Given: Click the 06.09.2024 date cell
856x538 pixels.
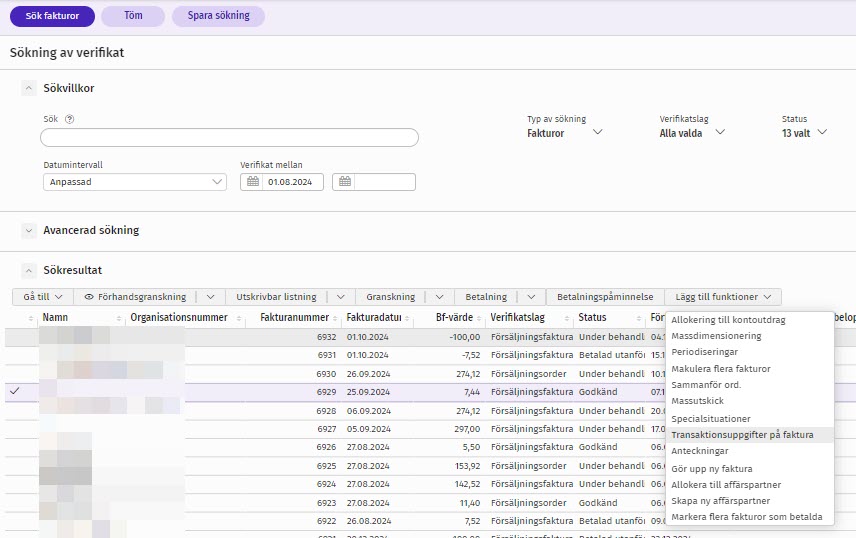Looking at the screenshot, I should coord(368,411).
